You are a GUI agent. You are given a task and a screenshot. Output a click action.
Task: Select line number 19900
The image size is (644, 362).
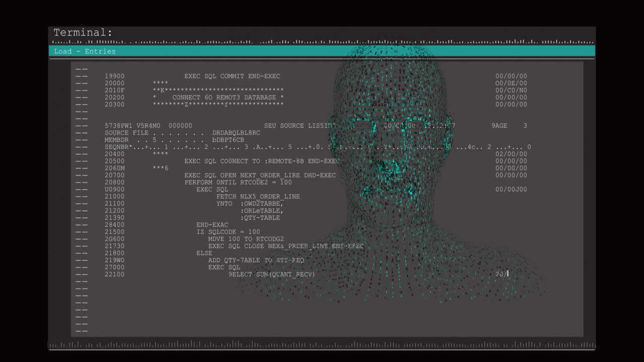(x=115, y=76)
